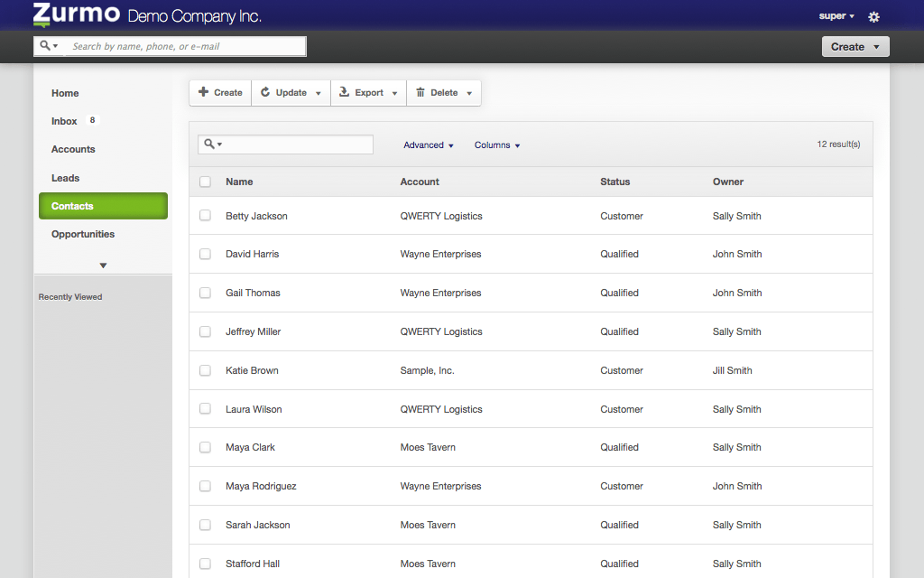Click the Update refresh icon
Image resolution: width=924 pixels, height=578 pixels.
tap(265, 92)
